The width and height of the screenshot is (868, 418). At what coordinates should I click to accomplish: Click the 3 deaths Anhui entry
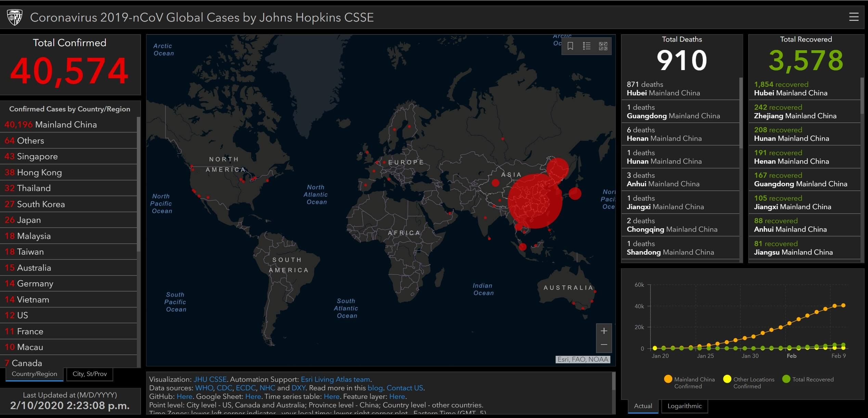680,179
